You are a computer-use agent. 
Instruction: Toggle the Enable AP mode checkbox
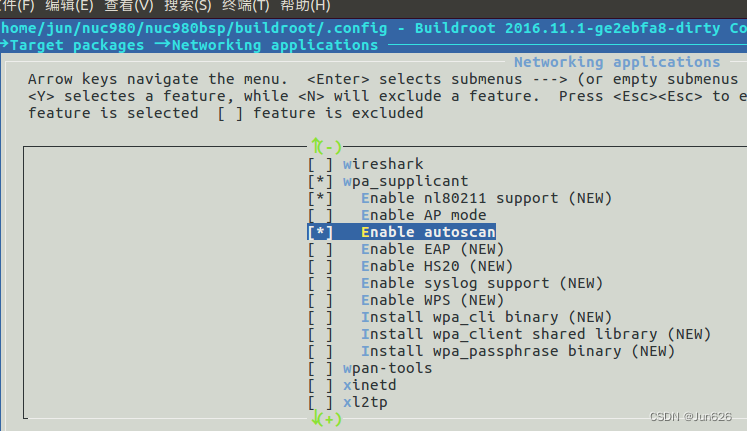click(320, 215)
